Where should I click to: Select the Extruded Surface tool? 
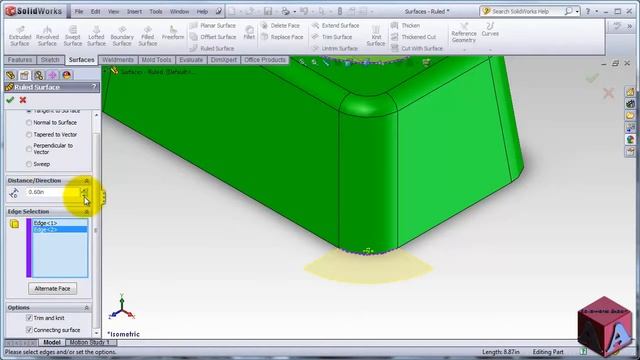click(x=20, y=36)
